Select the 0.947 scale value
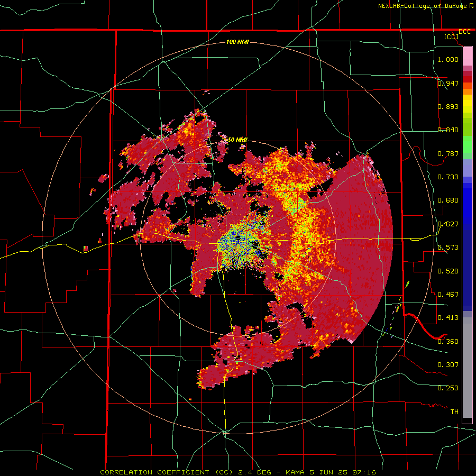The image size is (476, 476). coord(448,83)
